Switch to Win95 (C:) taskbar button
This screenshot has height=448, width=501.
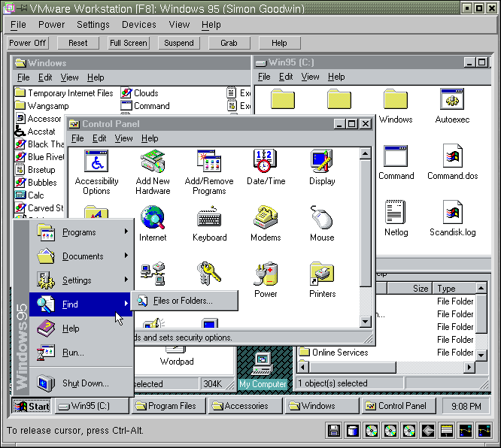[92, 406]
